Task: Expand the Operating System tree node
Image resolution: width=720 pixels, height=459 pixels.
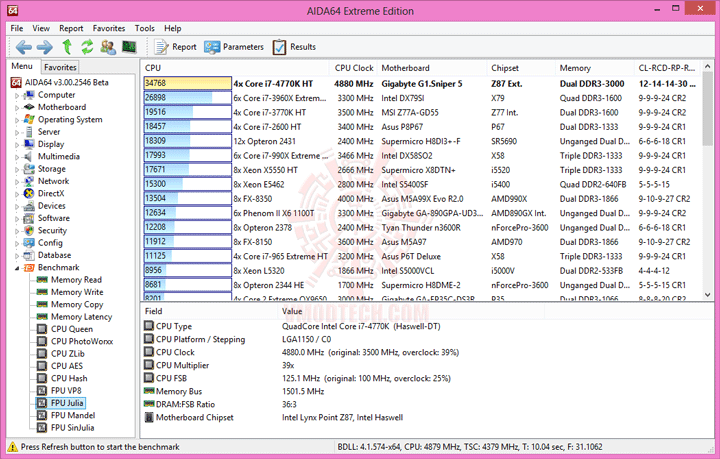Action: pyautogui.click(x=17, y=120)
